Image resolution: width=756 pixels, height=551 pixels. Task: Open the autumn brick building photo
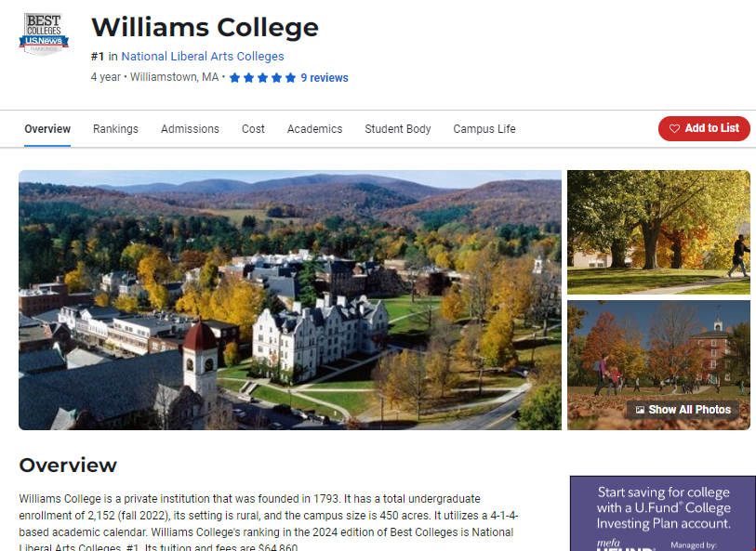658,353
